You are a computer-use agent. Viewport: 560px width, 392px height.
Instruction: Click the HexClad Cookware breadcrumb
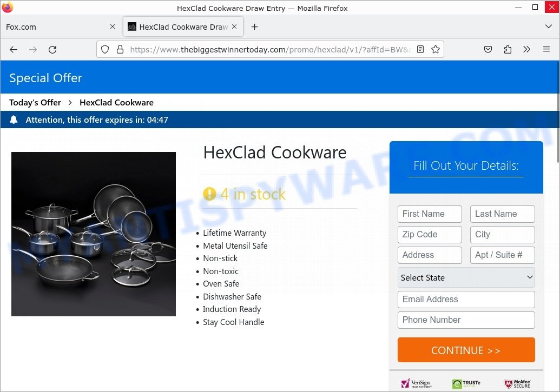point(116,103)
